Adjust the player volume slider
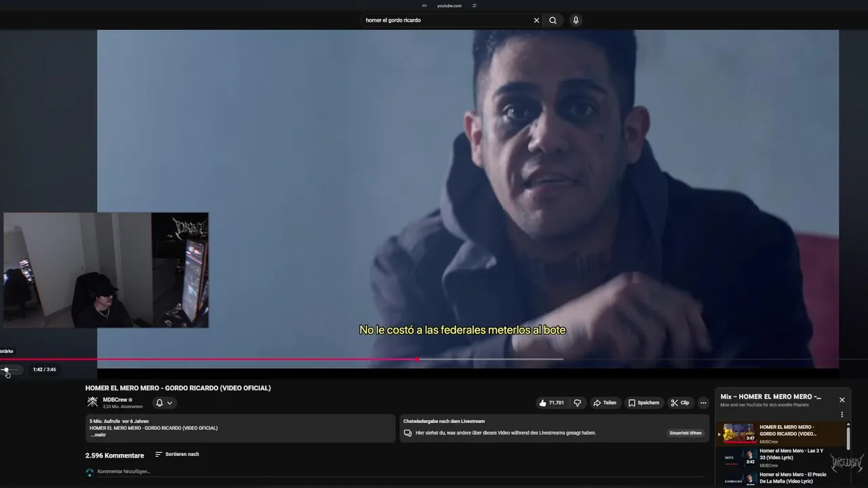The width and height of the screenshot is (868, 488). pyautogui.click(x=11, y=369)
